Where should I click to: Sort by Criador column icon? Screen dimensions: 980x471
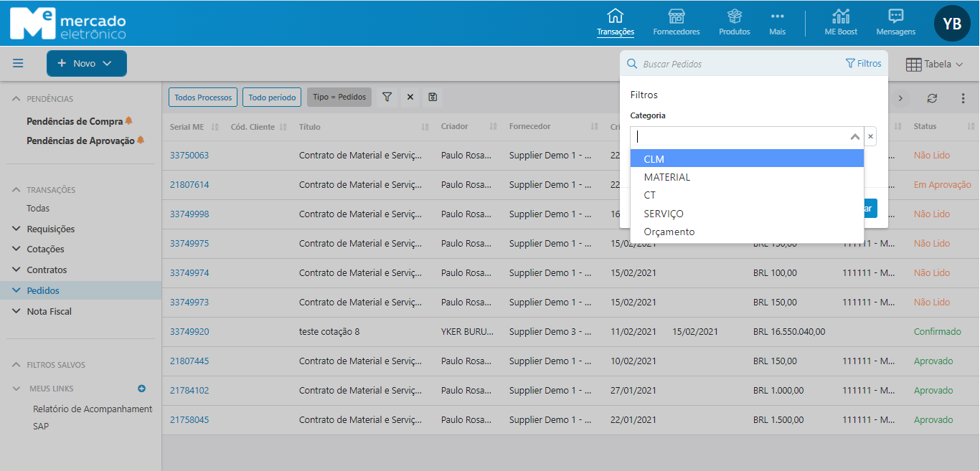pos(493,127)
